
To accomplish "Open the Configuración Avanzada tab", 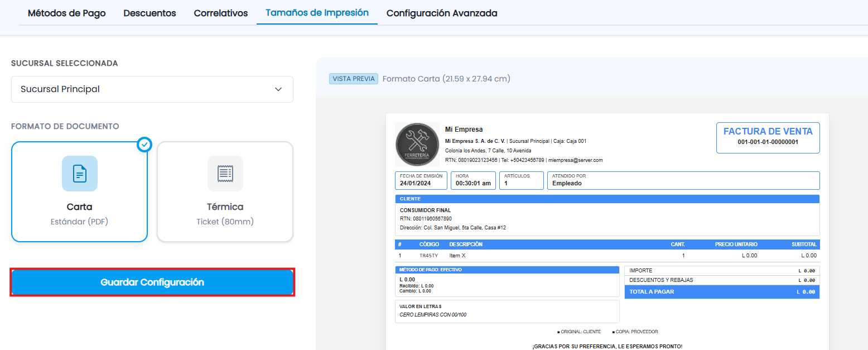I will click(442, 13).
